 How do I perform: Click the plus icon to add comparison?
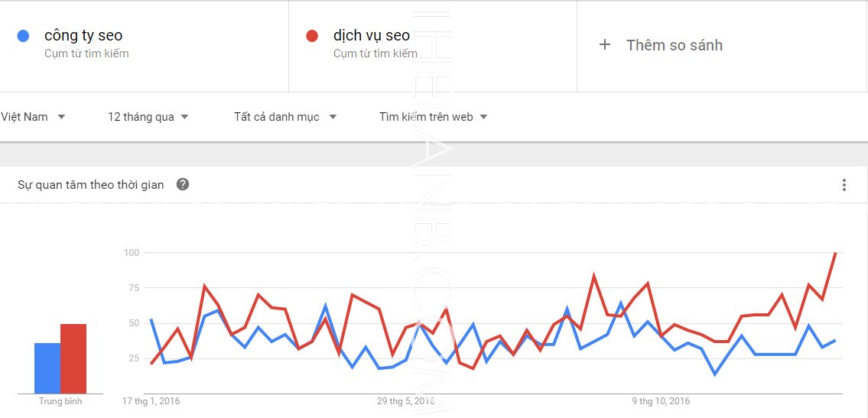[605, 45]
